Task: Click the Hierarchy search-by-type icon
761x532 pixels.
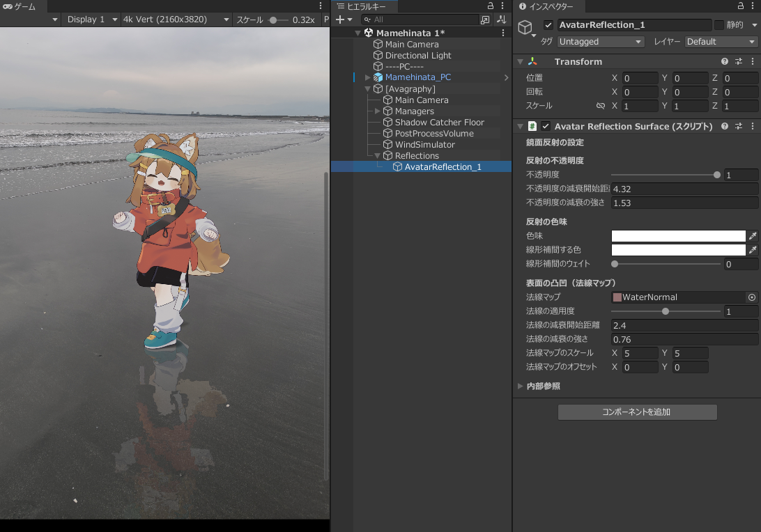Action: click(x=485, y=19)
